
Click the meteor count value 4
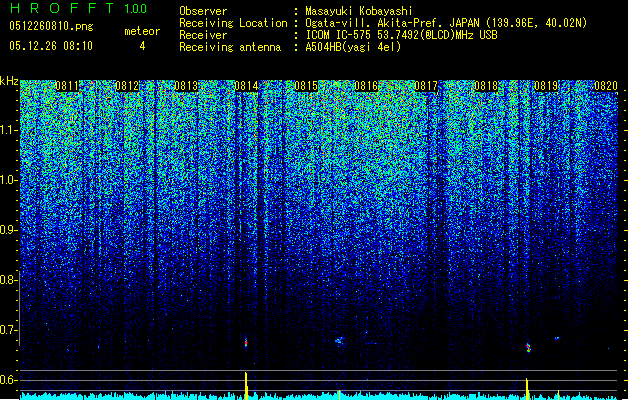pos(142,46)
